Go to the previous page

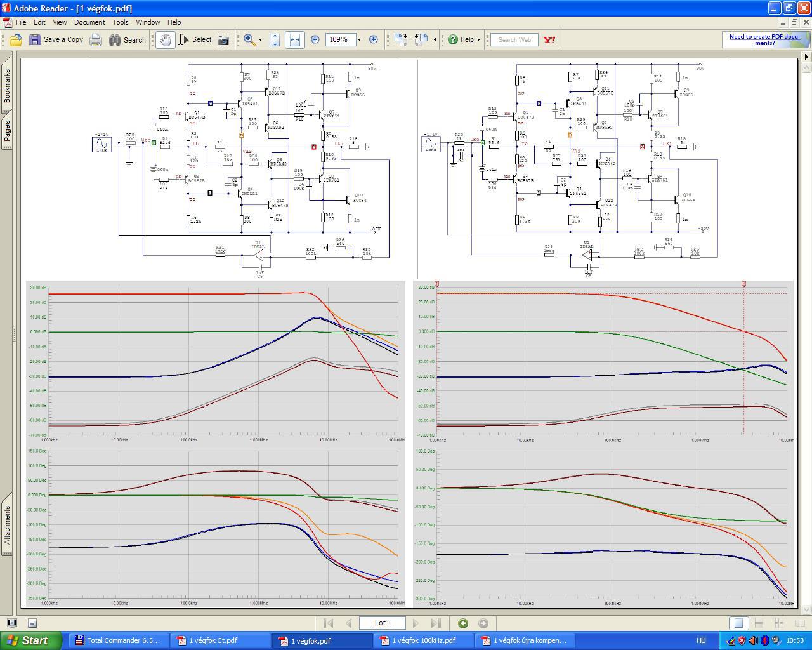349,623
